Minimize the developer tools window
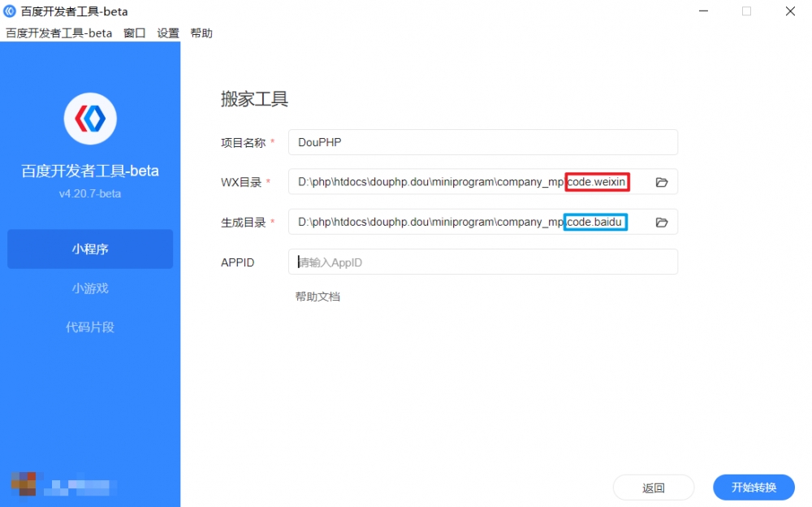The height and width of the screenshot is (507, 812). coord(703,11)
